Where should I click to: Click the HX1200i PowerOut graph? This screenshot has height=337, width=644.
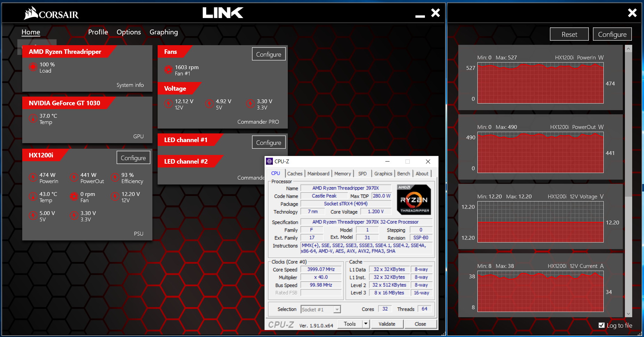coord(541,153)
